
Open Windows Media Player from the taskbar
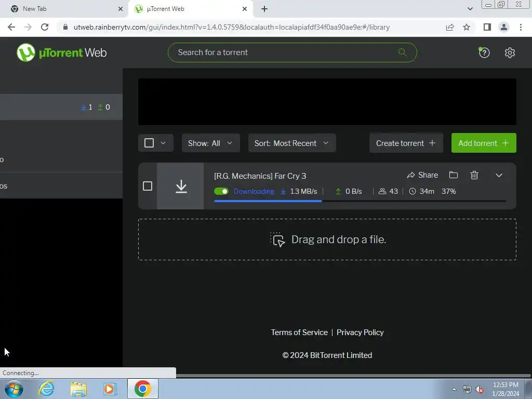110,389
